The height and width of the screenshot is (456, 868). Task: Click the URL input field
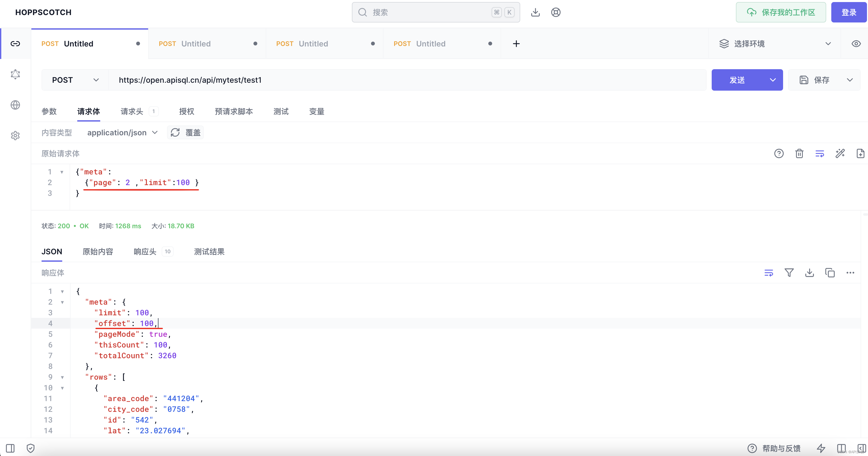[404, 80]
